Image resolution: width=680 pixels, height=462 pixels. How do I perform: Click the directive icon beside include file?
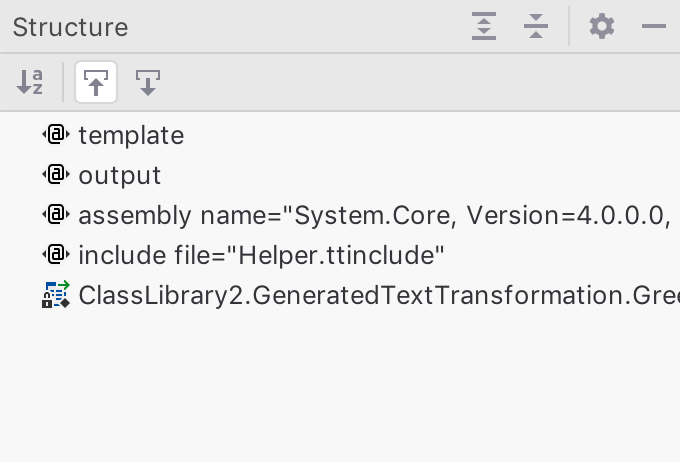point(56,254)
